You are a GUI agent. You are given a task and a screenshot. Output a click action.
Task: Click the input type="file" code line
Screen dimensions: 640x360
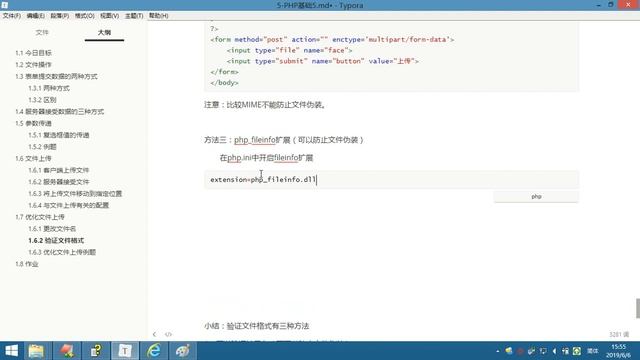[x=289, y=50]
